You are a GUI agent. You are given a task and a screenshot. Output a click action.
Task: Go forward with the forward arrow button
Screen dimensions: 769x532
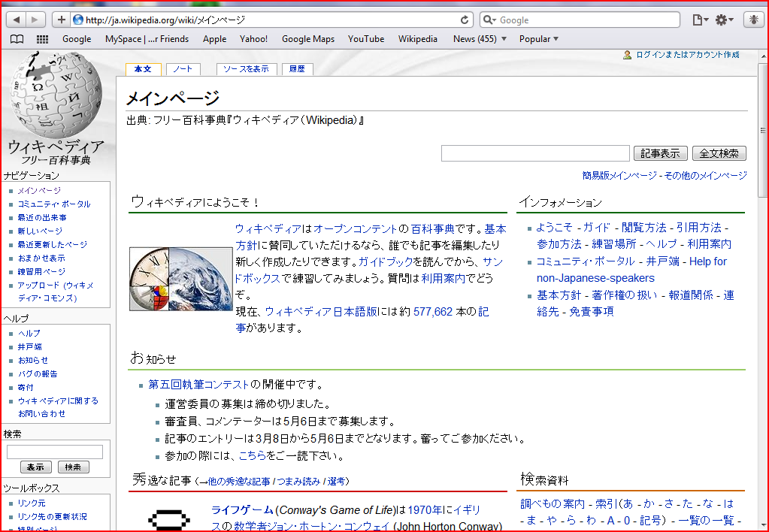click(x=35, y=20)
